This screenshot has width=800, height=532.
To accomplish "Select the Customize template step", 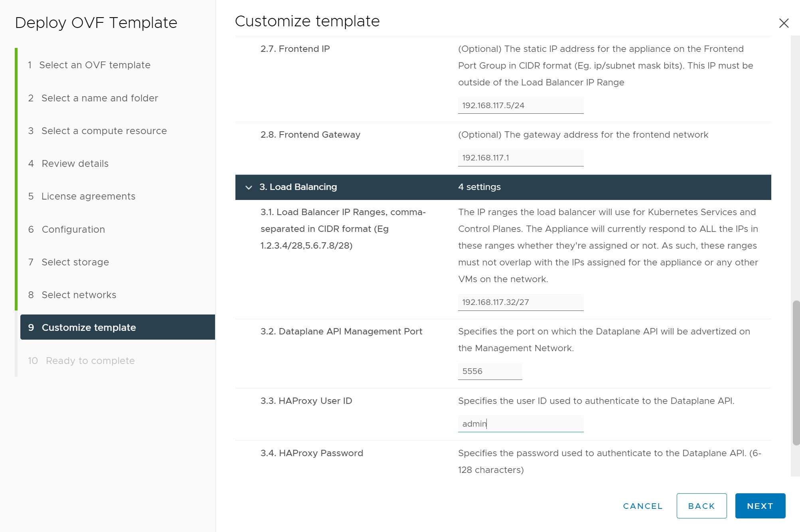I will 89,328.
